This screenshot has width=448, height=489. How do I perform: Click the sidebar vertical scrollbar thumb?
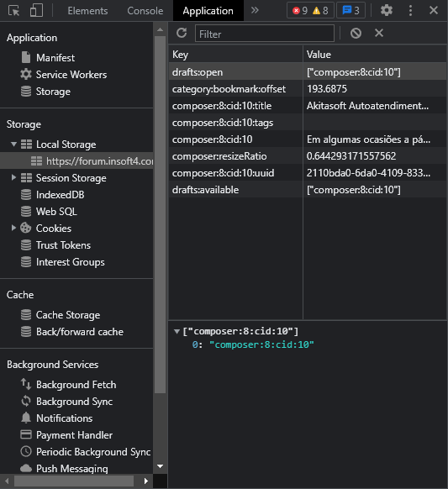click(160, 214)
